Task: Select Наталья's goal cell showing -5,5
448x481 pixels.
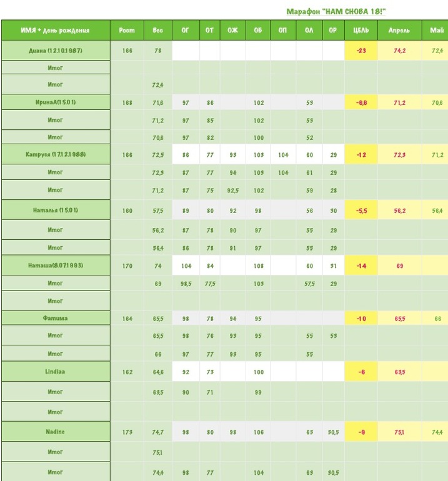Action: (x=361, y=211)
